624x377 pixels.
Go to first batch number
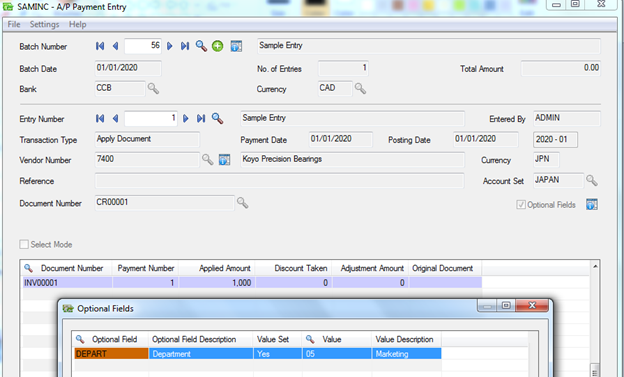(x=100, y=46)
